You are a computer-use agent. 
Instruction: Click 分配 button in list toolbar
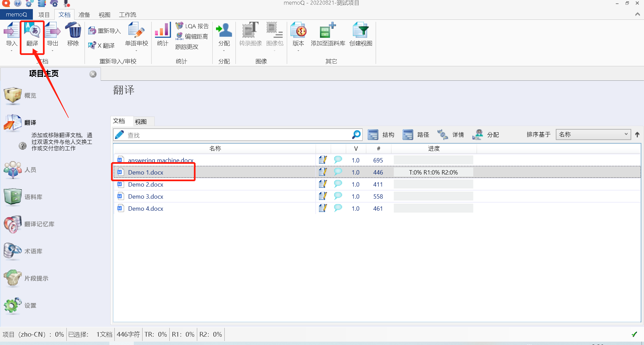click(486, 135)
